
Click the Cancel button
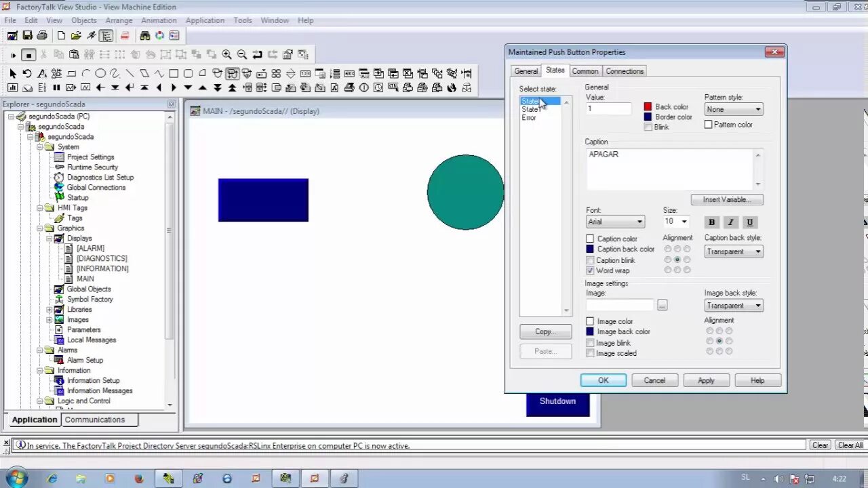point(654,380)
